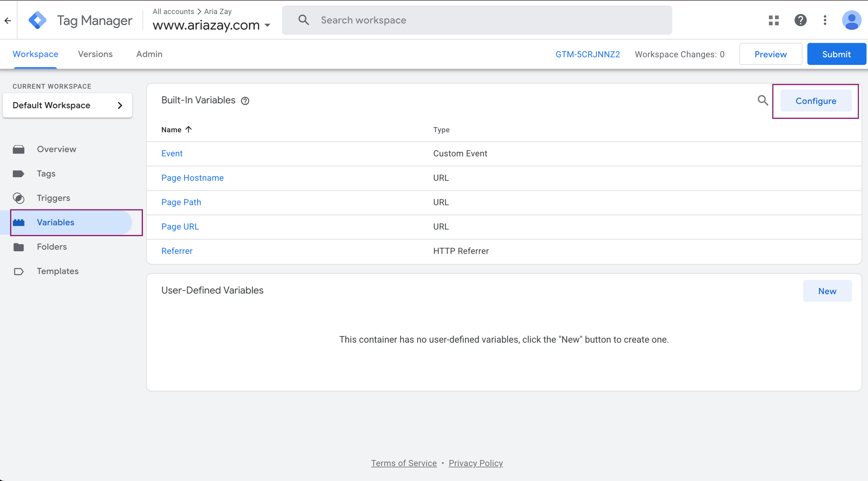Open Triggers from the sidebar
Viewport: 868px width, 481px height.
[x=53, y=198]
